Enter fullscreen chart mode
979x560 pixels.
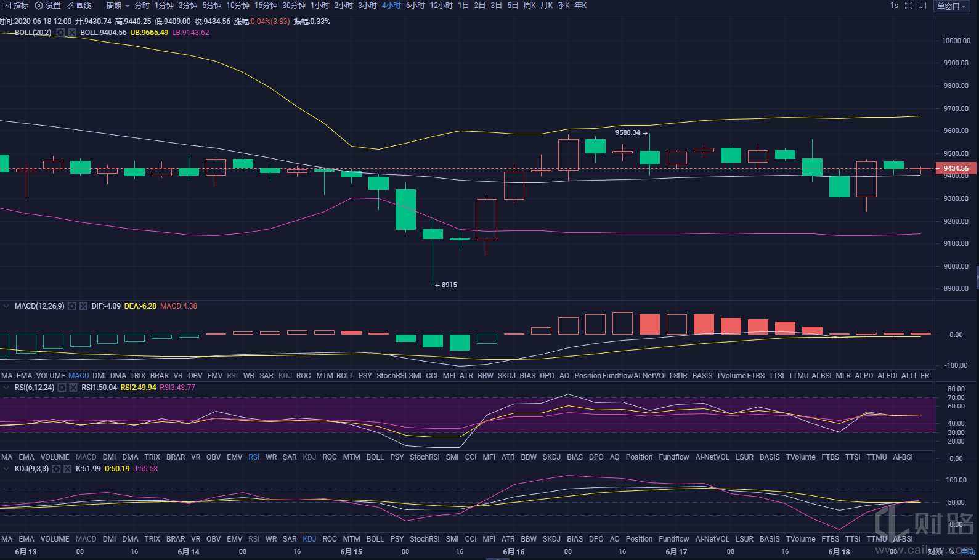pyautogui.click(x=909, y=6)
